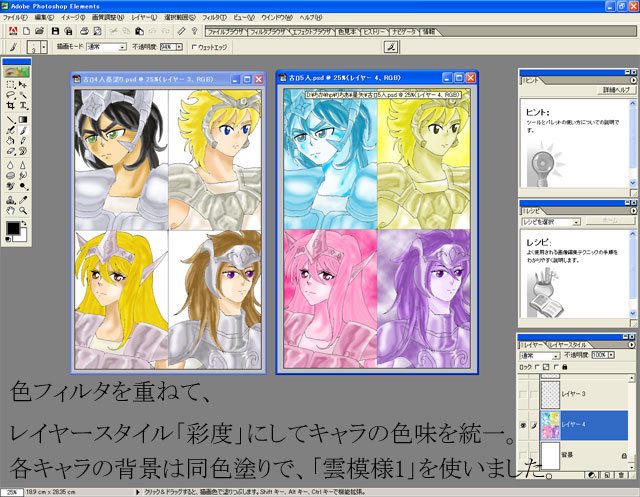
Task: Show レイヤー 3 via its visibility box
Action: coord(523,394)
